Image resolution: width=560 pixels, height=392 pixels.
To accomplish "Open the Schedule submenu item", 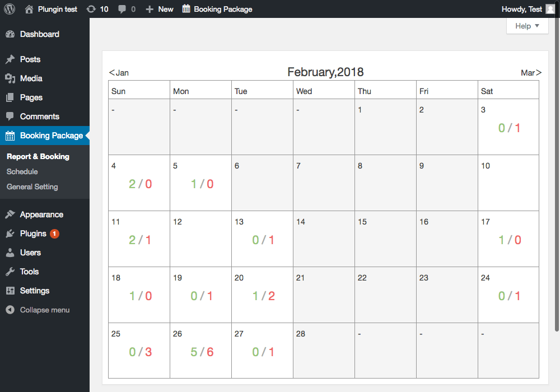I will [22, 172].
